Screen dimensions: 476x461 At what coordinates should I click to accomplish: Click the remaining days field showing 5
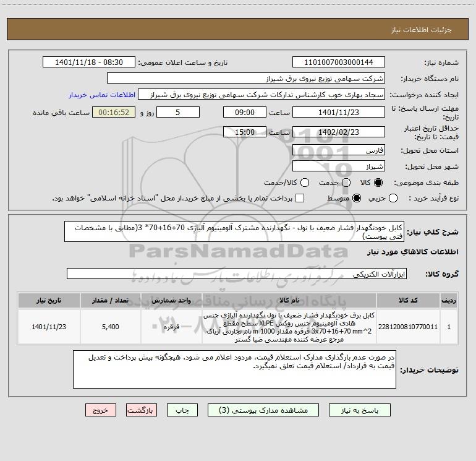pyautogui.click(x=178, y=112)
